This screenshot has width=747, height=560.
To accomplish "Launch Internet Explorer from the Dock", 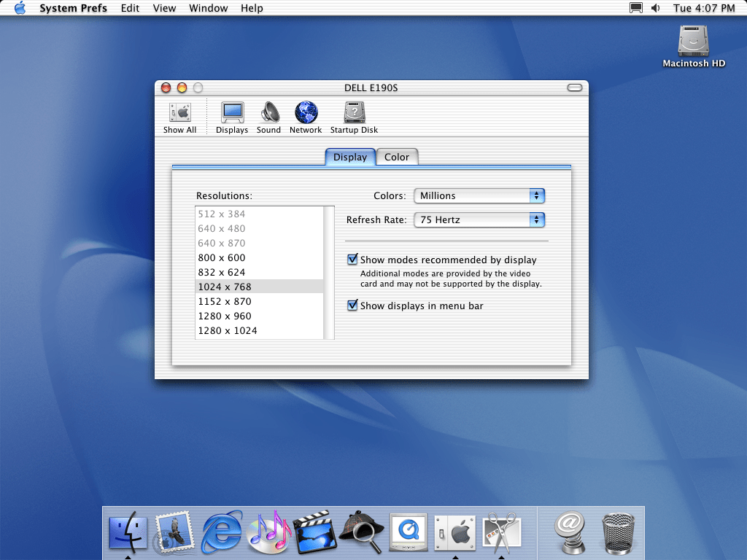I will (222, 530).
